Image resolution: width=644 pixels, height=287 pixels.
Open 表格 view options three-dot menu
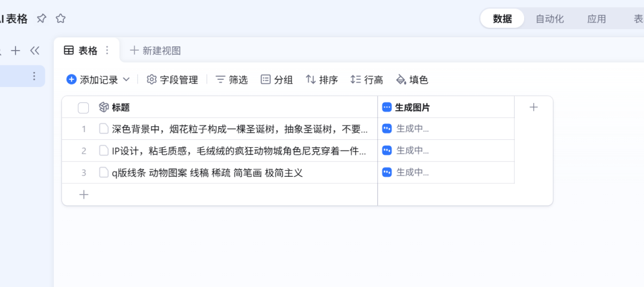107,51
